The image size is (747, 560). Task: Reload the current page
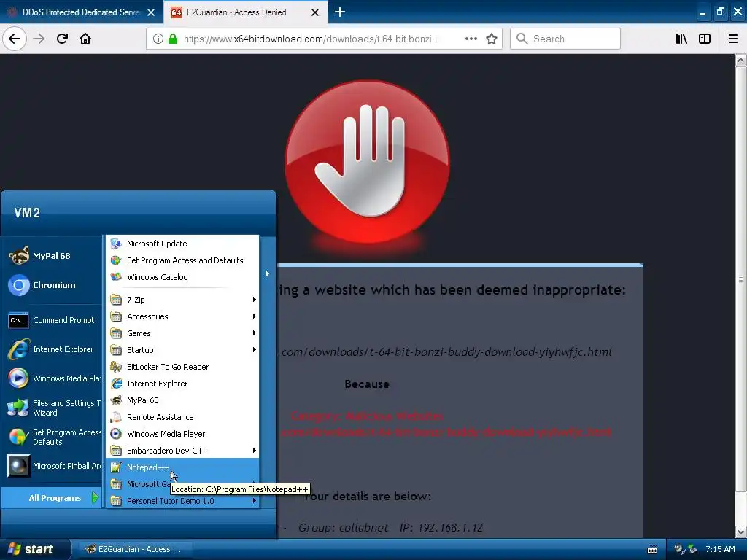point(62,39)
